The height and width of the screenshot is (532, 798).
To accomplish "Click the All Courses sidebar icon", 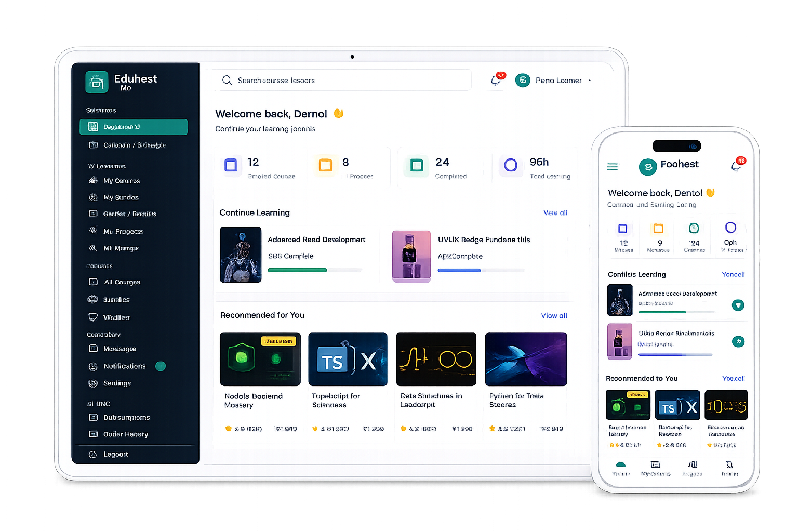I will coord(93,282).
